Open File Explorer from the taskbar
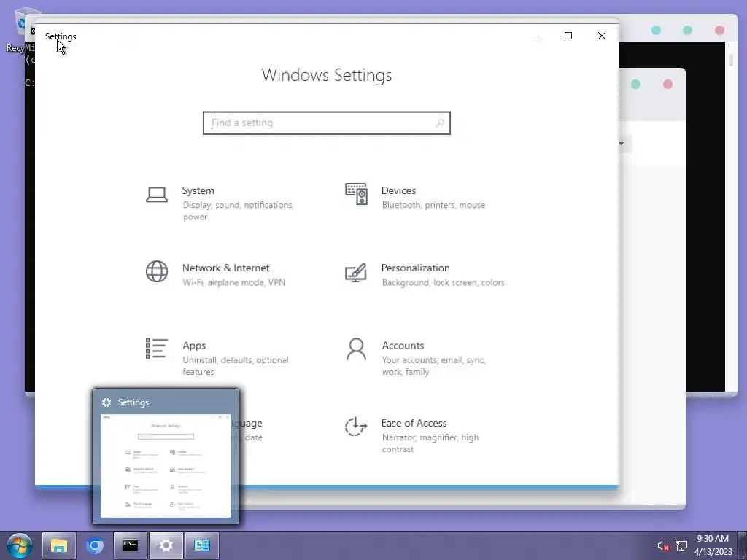Viewport: 747px width, 560px height. click(58, 545)
